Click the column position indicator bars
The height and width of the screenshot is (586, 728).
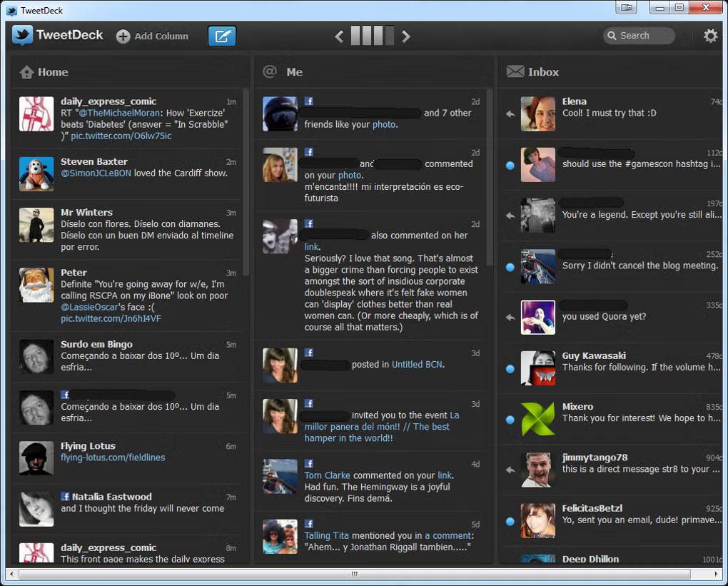[373, 36]
